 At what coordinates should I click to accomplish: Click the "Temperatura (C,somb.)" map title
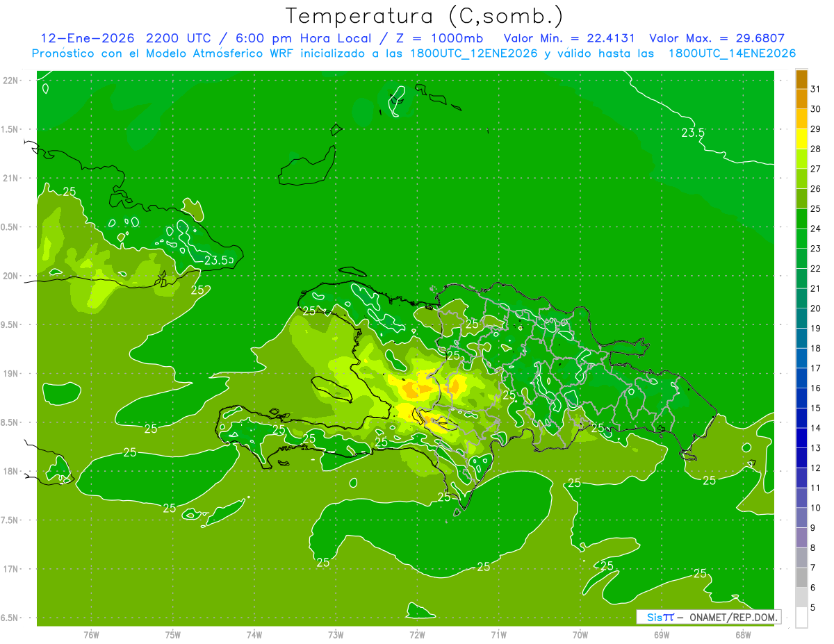tap(424, 16)
